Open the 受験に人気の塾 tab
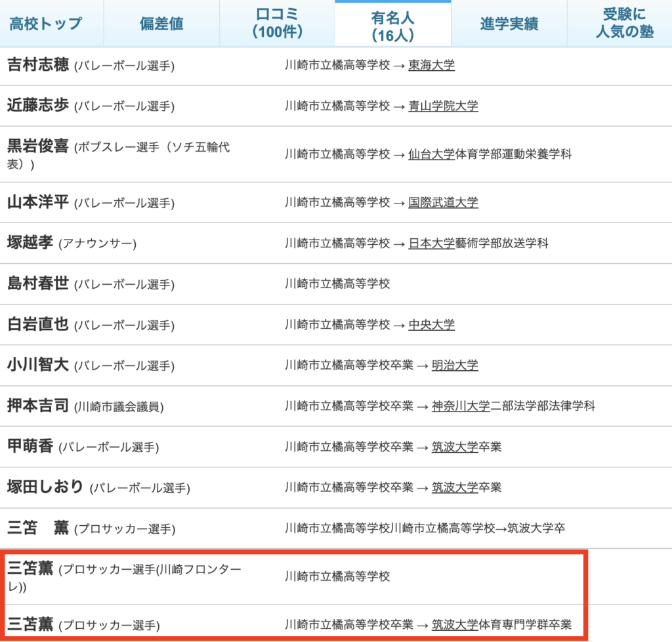The image size is (672, 642). pos(624,24)
